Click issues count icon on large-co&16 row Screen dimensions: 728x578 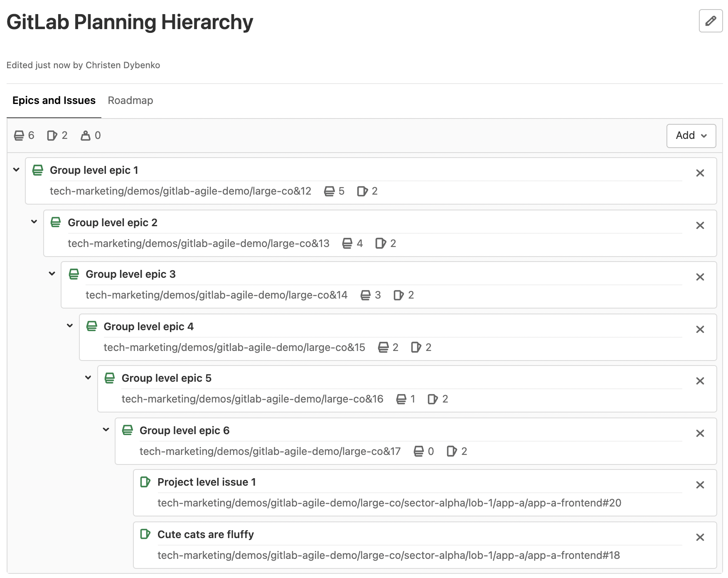(433, 399)
